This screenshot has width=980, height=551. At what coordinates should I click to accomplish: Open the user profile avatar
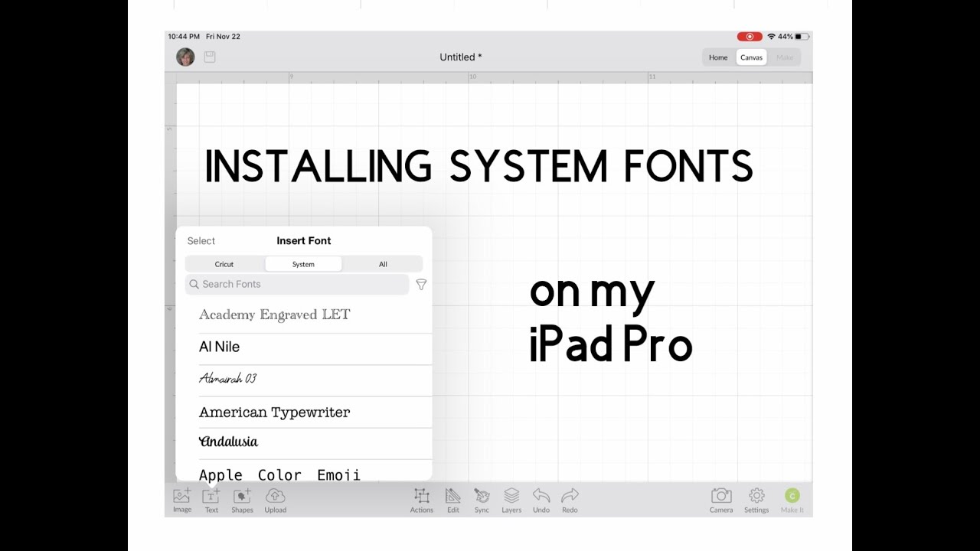point(185,57)
